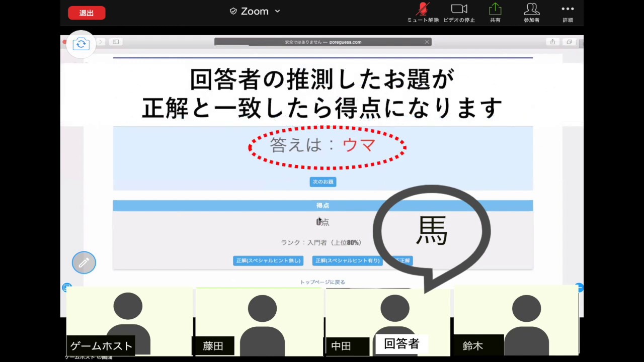The height and width of the screenshot is (362, 644).
Task: Click the 得点 header bar
Action: 323,206
